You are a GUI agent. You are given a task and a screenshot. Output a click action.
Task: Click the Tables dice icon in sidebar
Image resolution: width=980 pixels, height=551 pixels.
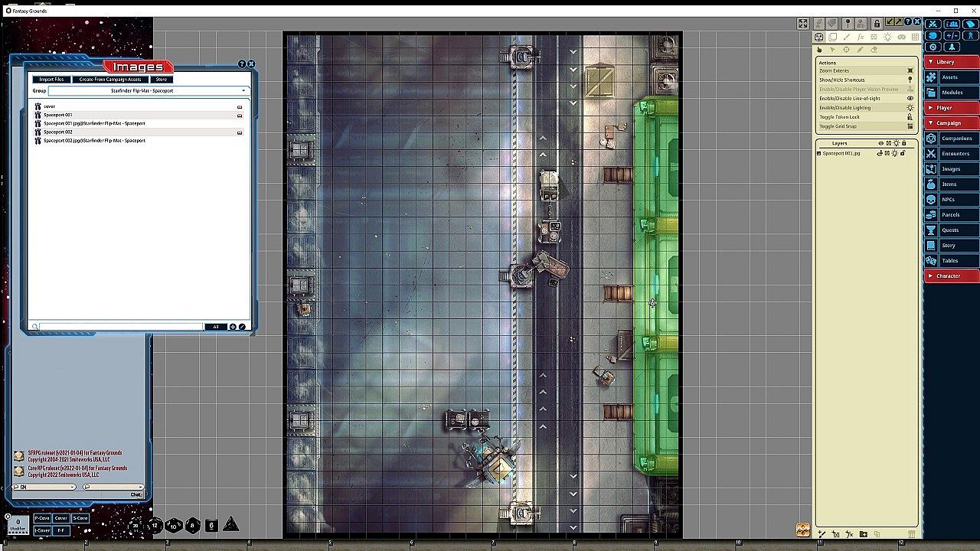[931, 261]
